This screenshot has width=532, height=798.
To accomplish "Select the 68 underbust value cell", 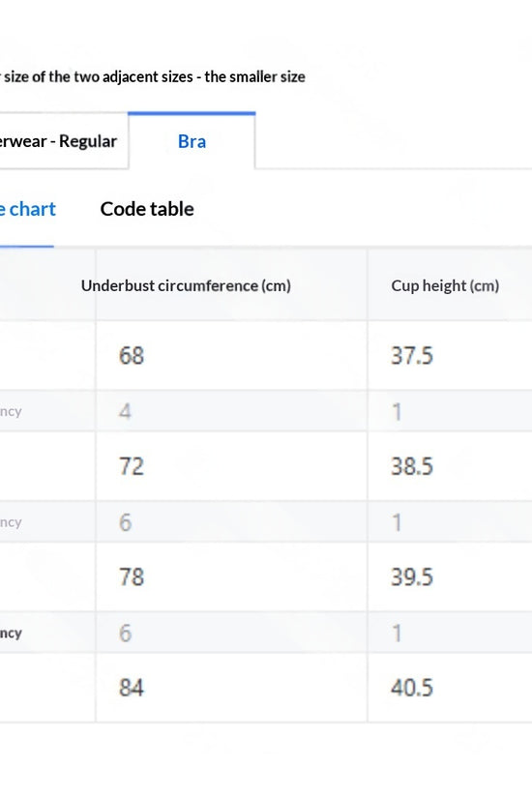I will pyautogui.click(x=231, y=355).
